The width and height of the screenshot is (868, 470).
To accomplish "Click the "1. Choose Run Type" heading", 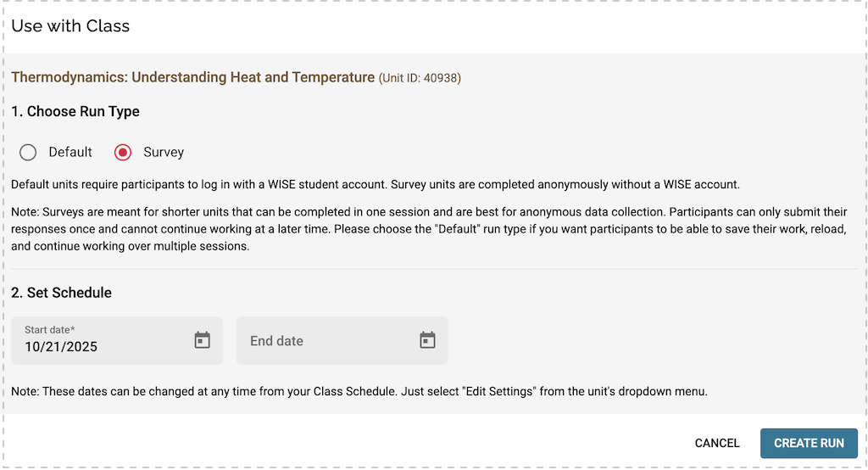I will (x=75, y=111).
